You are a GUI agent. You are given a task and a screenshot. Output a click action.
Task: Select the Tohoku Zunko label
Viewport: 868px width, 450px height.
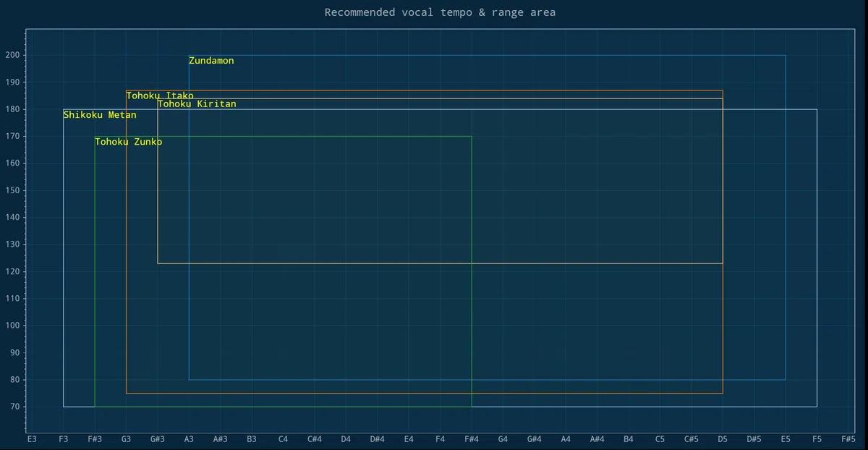pos(129,142)
